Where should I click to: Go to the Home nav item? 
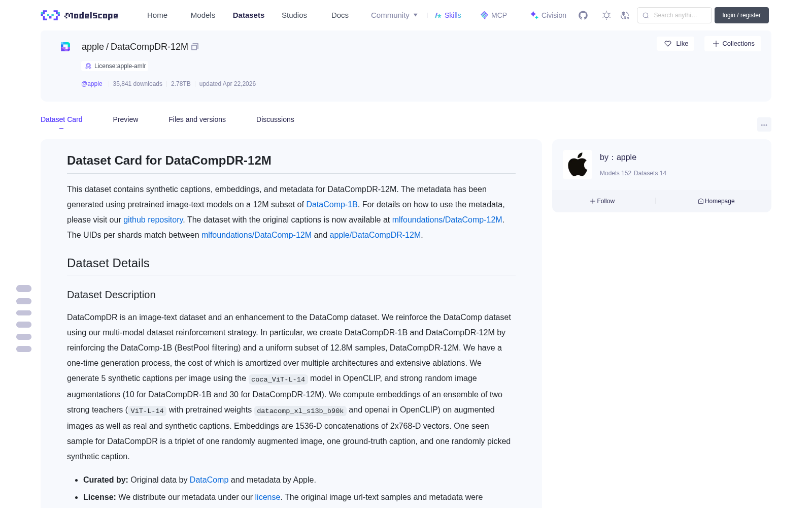(x=157, y=15)
